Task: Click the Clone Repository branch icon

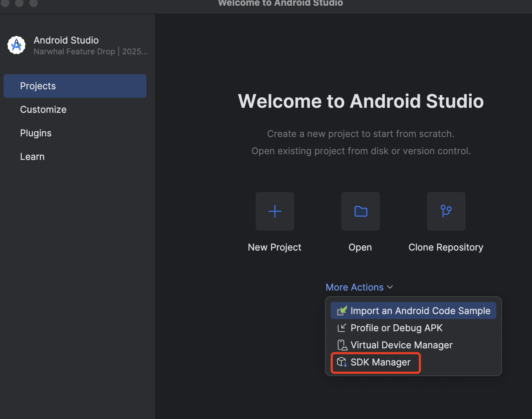Action: pos(446,211)
